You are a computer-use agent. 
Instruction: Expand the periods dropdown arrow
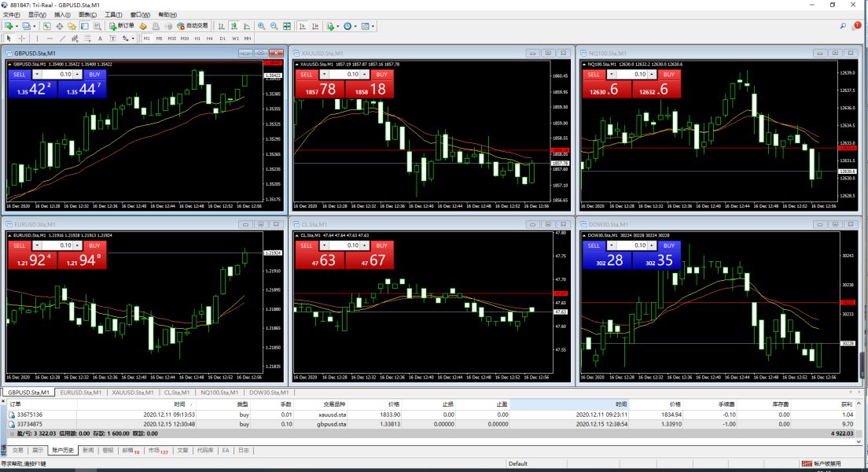[x=355, y=26]
